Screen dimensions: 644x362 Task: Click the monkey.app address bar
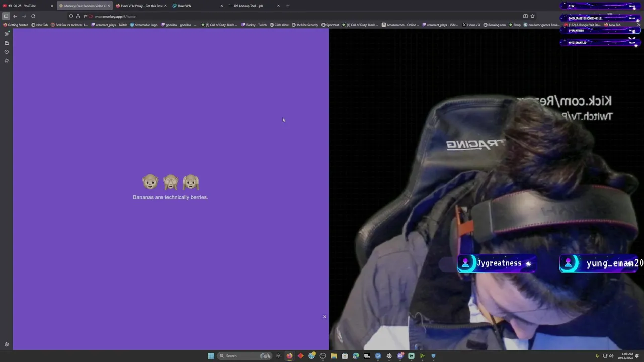point(302,16)
